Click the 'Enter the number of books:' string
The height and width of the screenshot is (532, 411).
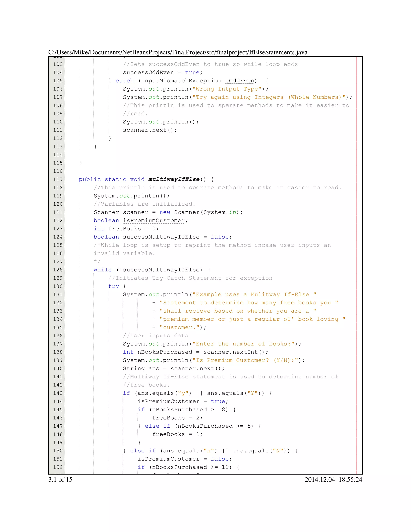[243, 344]
